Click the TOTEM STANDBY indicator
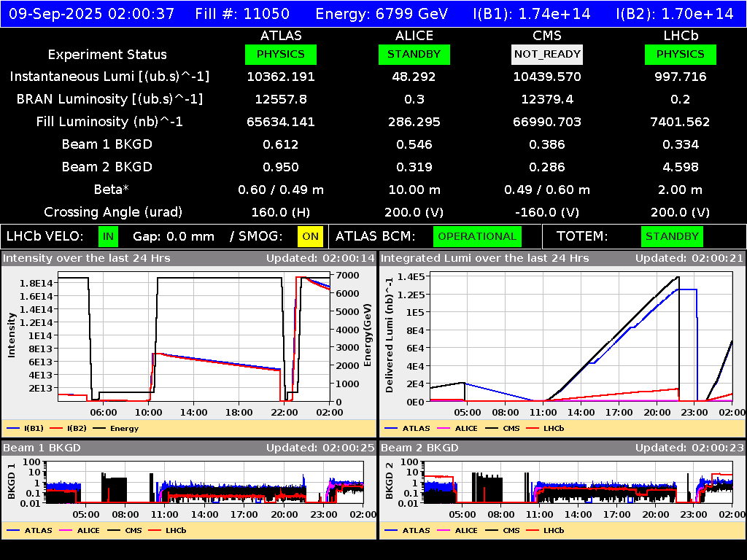747x560 pixels. point(672,237)
